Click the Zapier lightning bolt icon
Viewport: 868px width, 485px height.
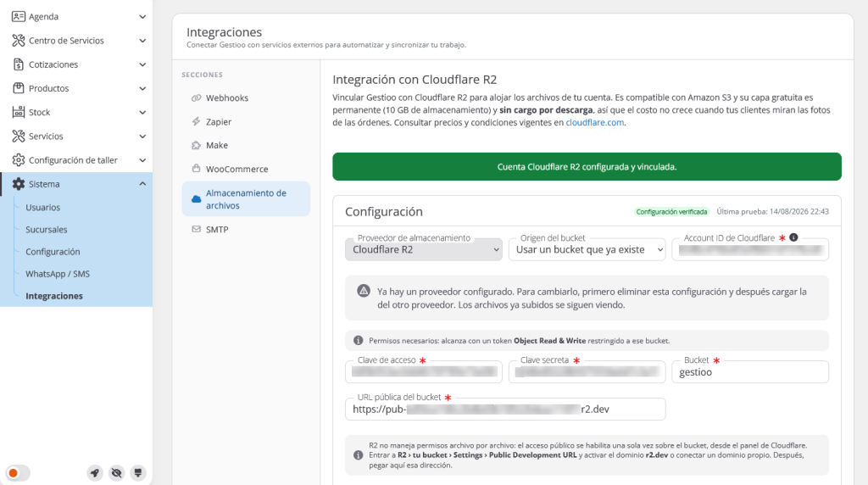[196, 121]
